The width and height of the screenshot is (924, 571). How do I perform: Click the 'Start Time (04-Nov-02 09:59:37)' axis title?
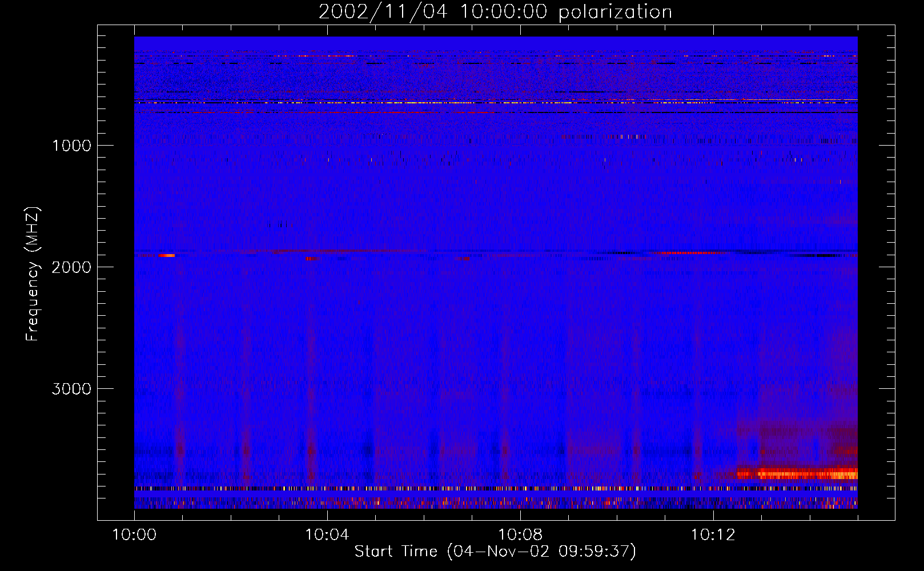[495, 552]
